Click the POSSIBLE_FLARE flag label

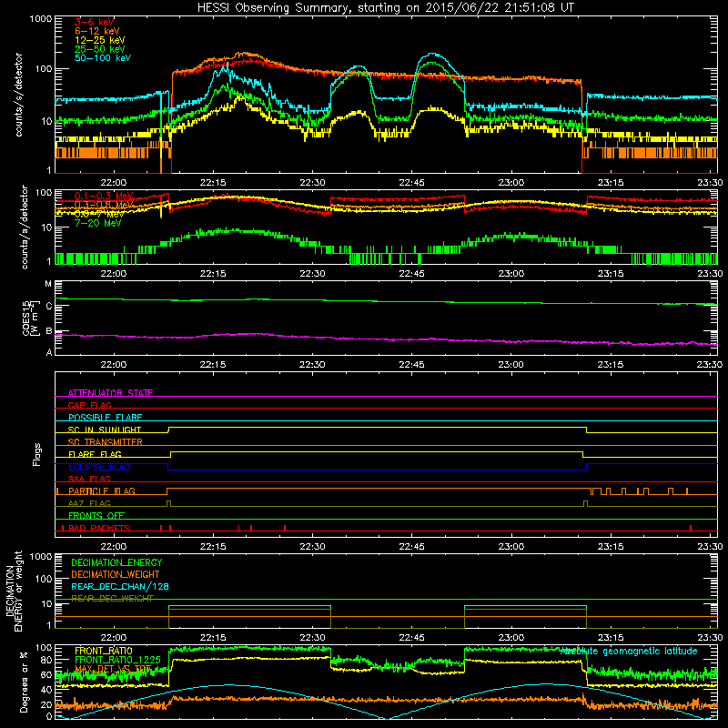pyautogui.click(x=105, y=418)
